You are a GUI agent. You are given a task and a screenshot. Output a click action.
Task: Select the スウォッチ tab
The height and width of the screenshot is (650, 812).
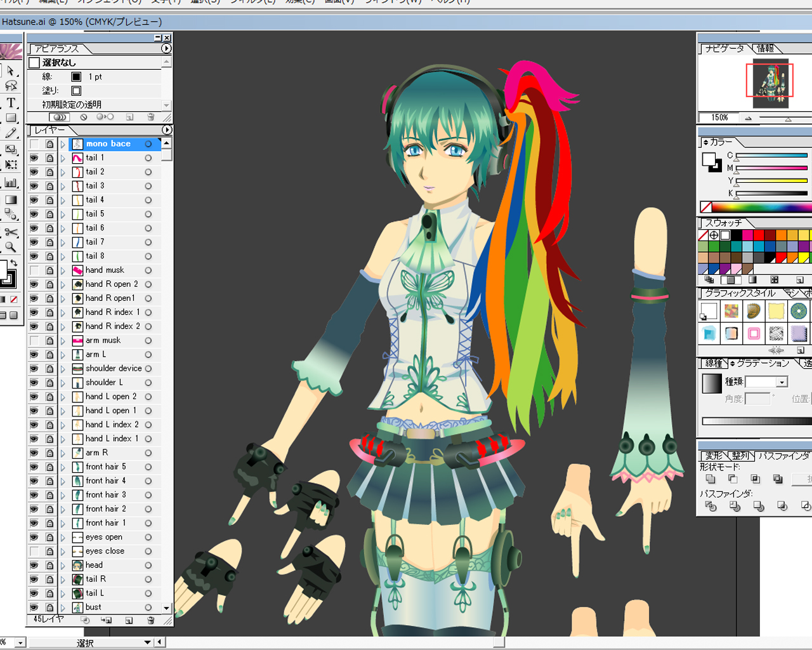723,223
